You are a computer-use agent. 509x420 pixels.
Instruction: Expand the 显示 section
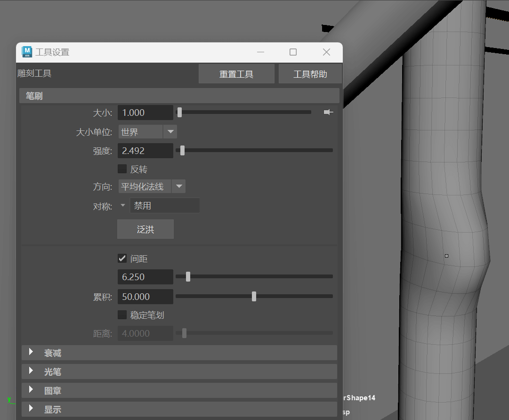(x=179, y=409)
